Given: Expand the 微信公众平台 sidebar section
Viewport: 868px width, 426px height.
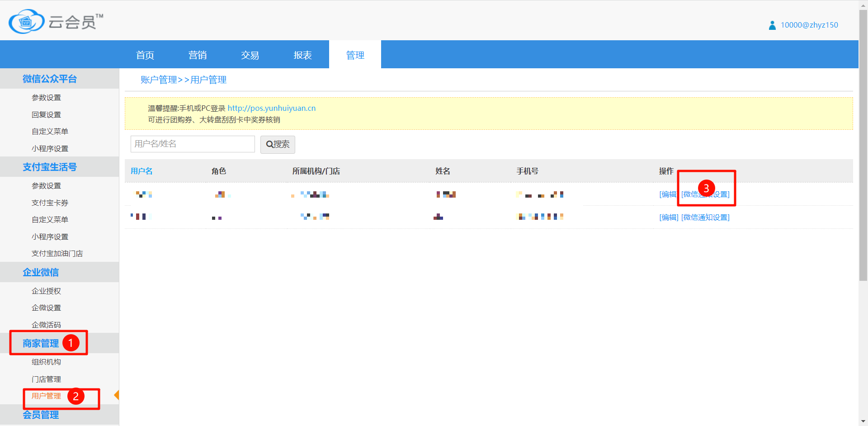Looking at the screenshot, I should (x=50, y=79).
